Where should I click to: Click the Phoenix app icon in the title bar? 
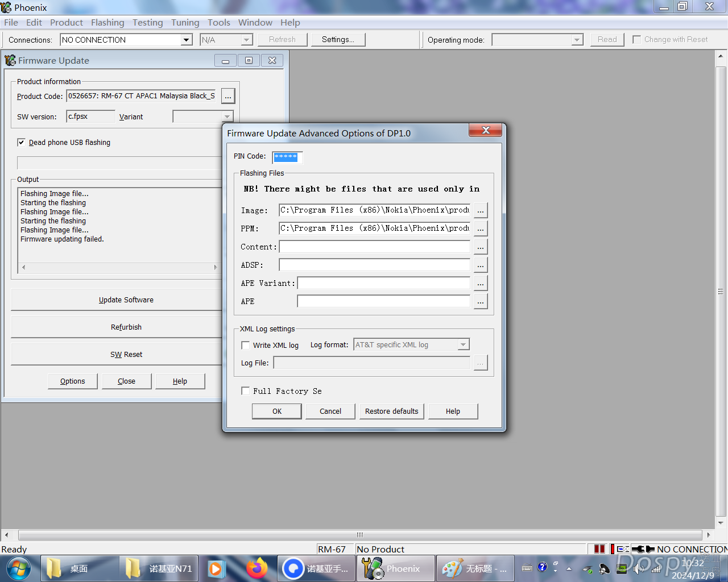tap(6, 7)
